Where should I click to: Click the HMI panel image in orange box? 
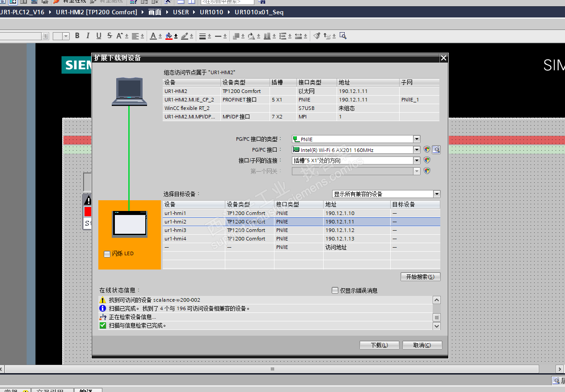click(129, 223)
